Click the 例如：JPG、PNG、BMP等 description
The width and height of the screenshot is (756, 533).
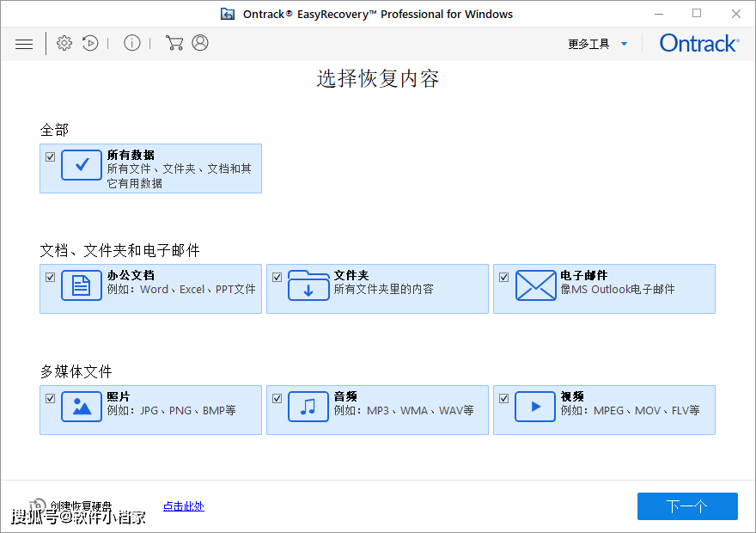(172, 410)
